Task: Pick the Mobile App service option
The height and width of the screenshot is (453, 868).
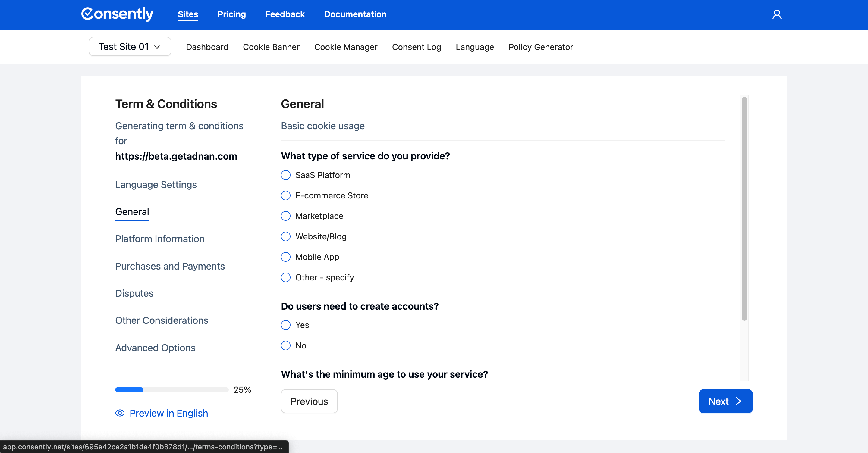Action: point(286,257)
